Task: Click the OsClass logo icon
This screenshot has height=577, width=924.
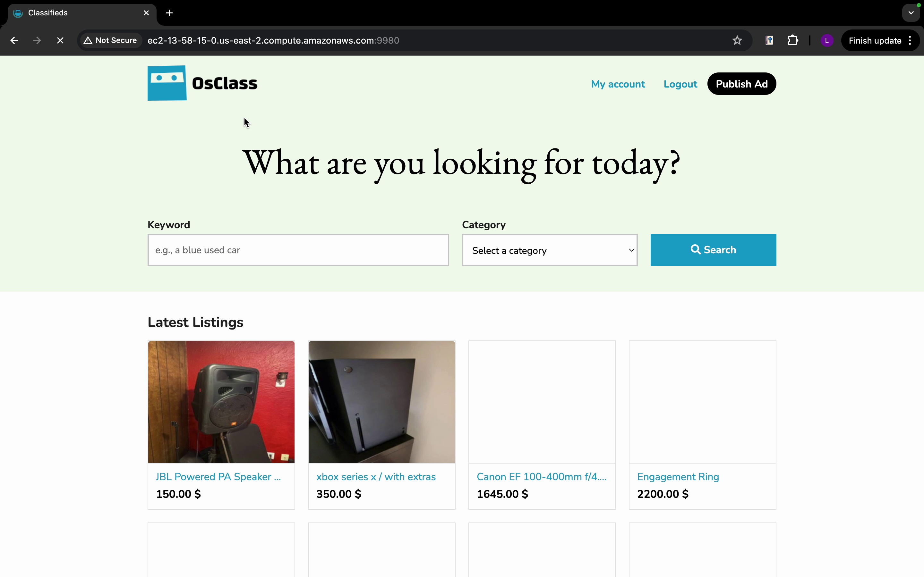Action: click(167, 83)
